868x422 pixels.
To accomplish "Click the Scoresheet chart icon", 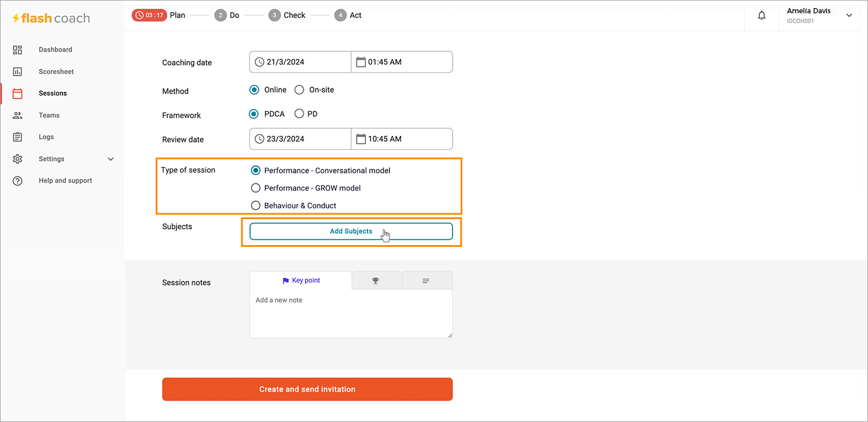I will 17,72.
